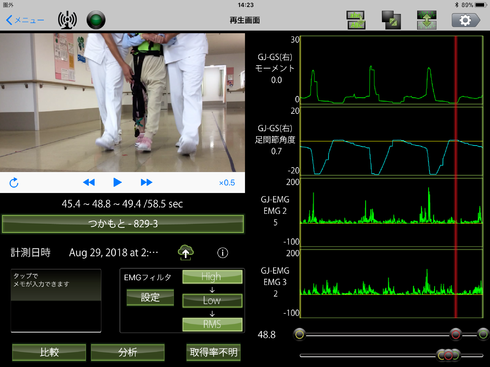
Task: Tap the walking video frame
Action: (x=122, y=102)
